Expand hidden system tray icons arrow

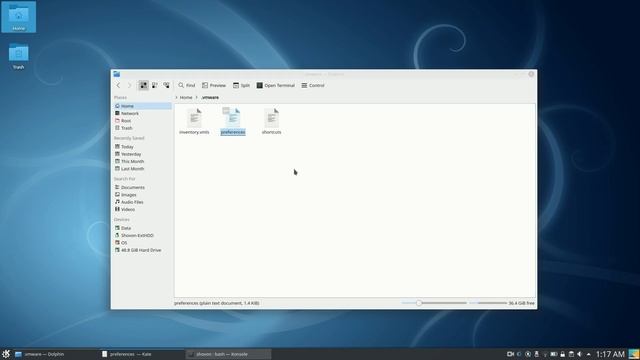coord(588,354)
